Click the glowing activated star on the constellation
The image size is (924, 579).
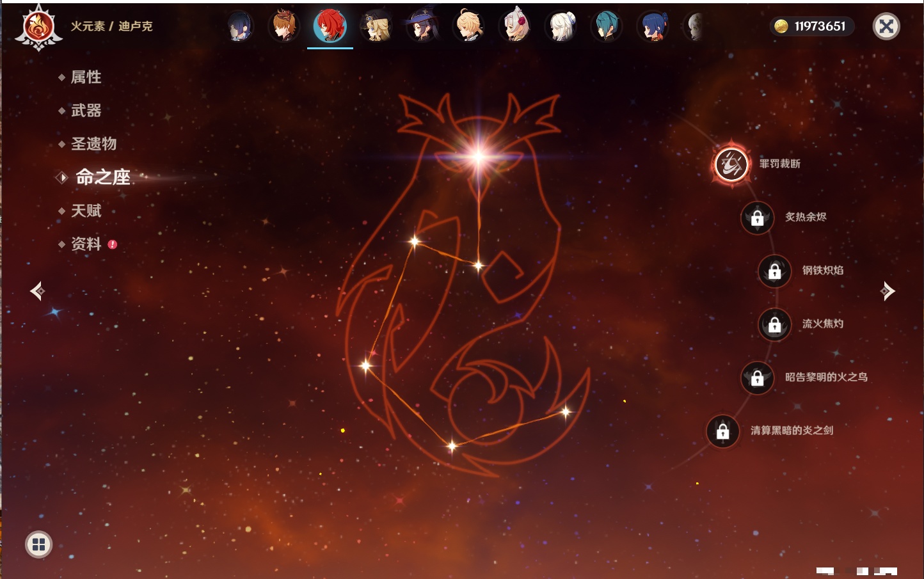(x=478, y=157)
